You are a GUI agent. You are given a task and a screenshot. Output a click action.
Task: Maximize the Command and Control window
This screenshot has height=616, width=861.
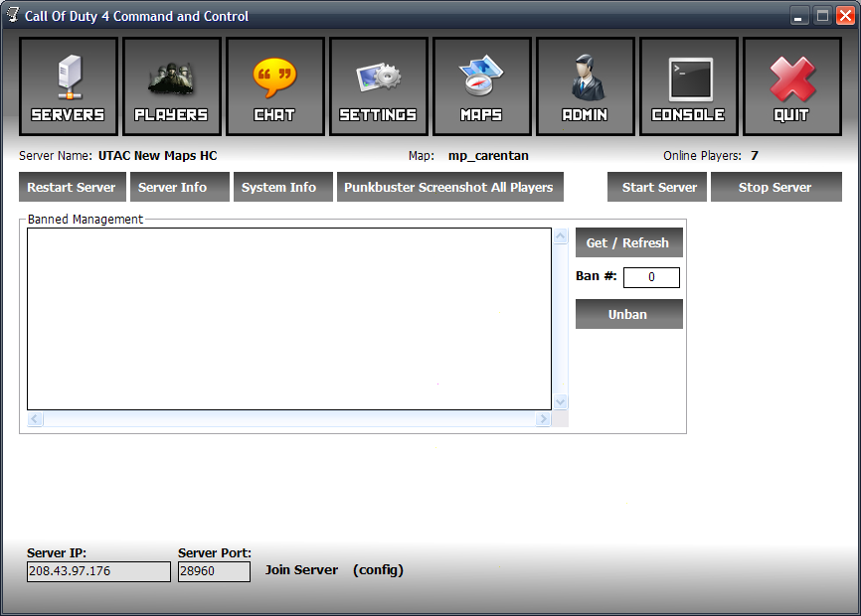coord(822,16)
